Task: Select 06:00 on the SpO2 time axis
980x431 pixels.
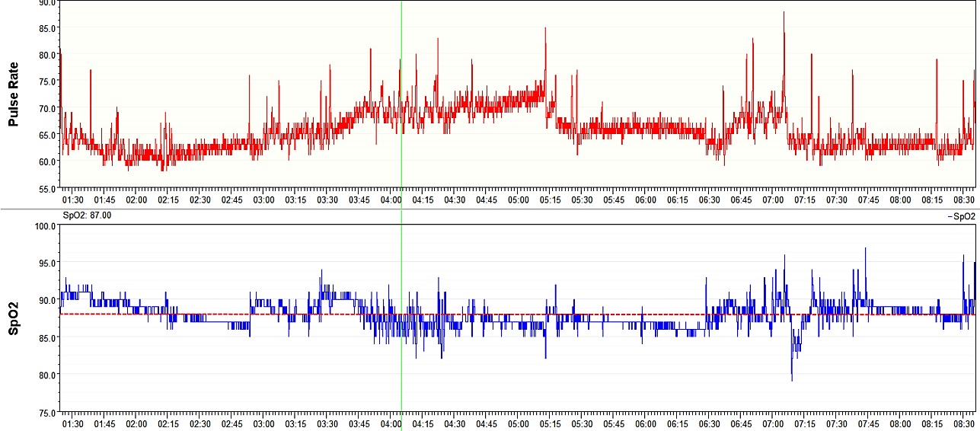Action: (646, 423)
